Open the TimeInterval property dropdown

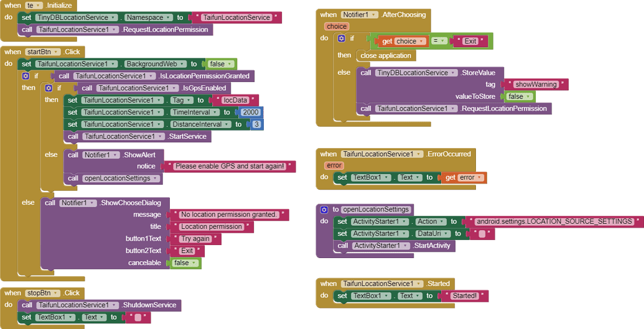195,112
